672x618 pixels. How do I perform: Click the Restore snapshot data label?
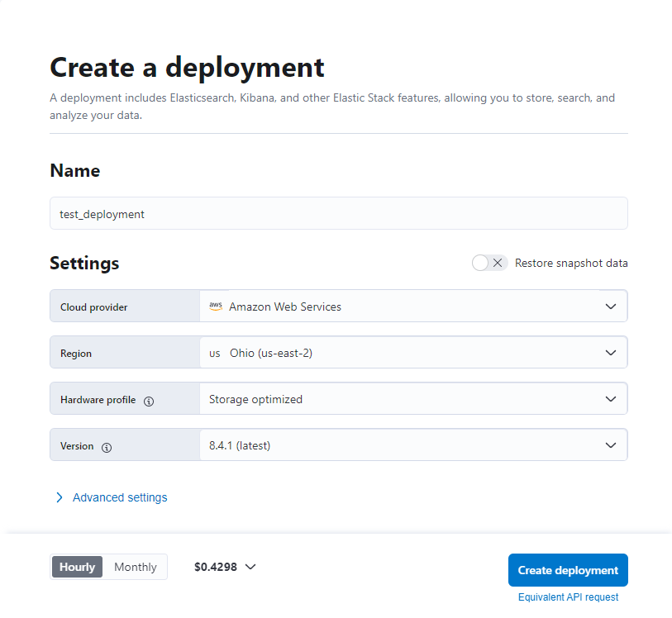(x=571, y=263)
